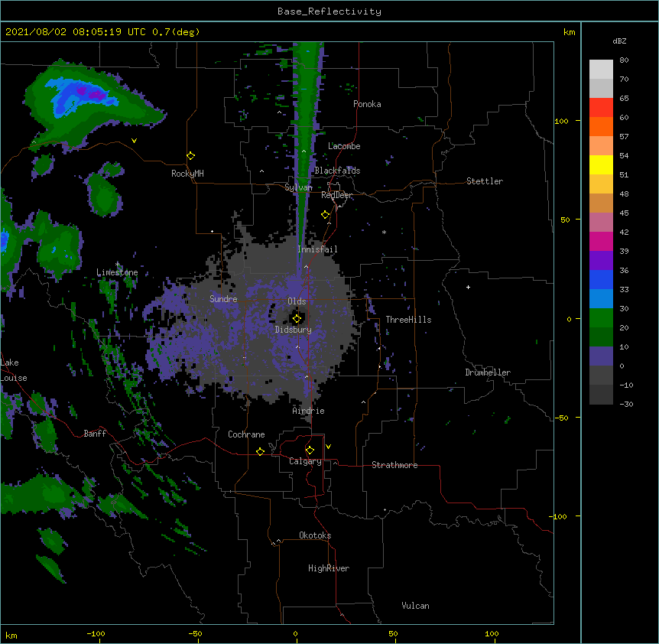Click the yellow diamond marker below RedDeer

point(325,215)
